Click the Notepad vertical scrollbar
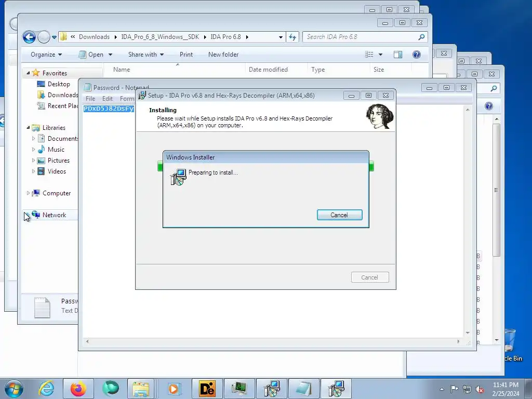Image resolution: width=532 pixels, height=399 pixels. (468, 221)
